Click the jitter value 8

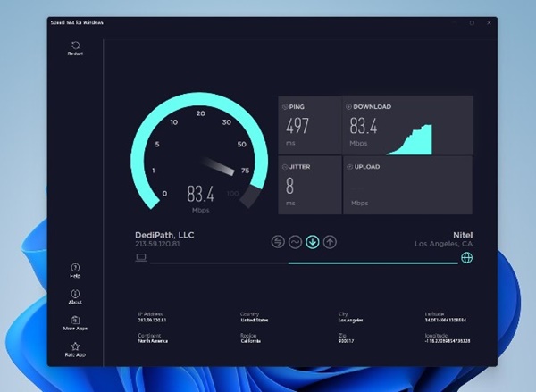click(x=289, y=187)
